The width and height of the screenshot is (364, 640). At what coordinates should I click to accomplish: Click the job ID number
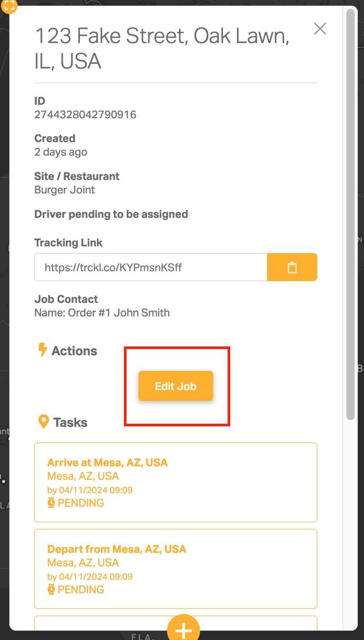[x=85, y=114]
